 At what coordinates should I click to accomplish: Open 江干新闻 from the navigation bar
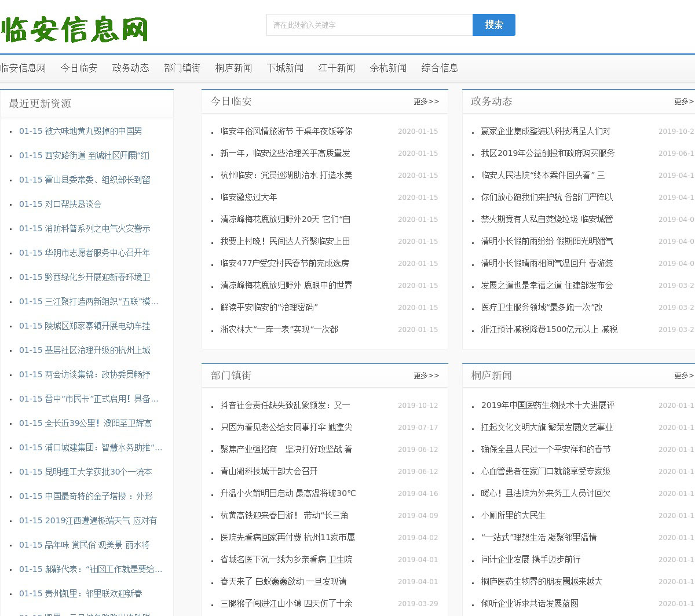tap(336, 68)
